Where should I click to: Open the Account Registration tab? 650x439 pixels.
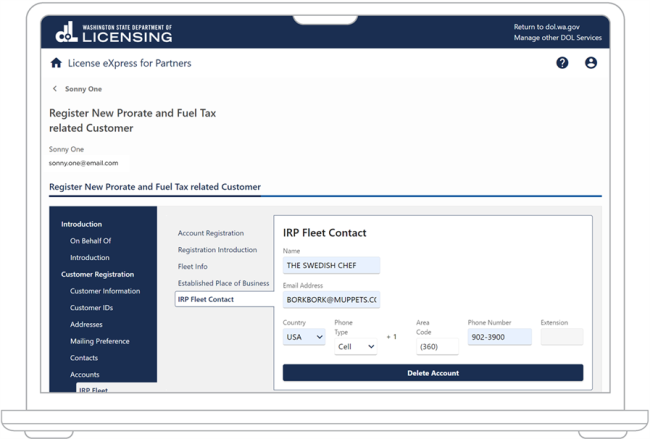point(210,233)
